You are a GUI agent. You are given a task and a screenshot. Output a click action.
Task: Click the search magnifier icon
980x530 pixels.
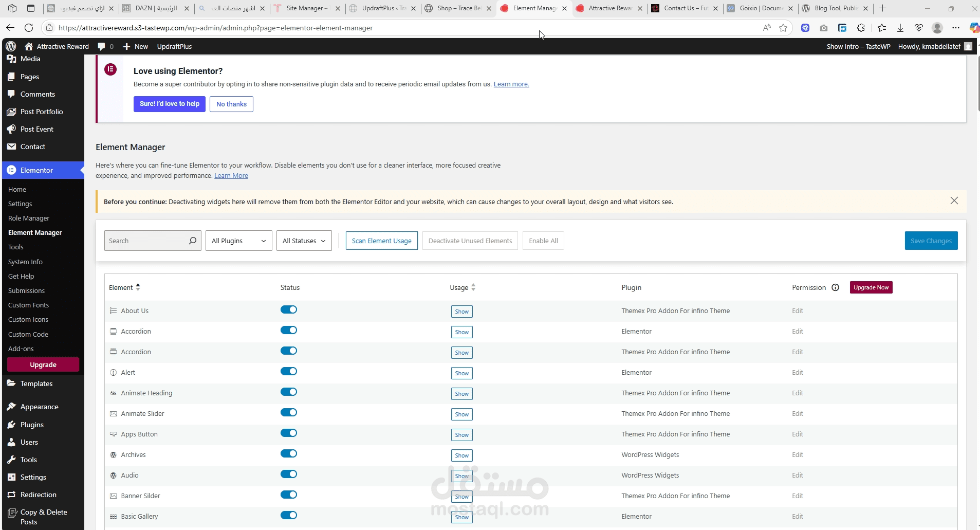[193, 241]
